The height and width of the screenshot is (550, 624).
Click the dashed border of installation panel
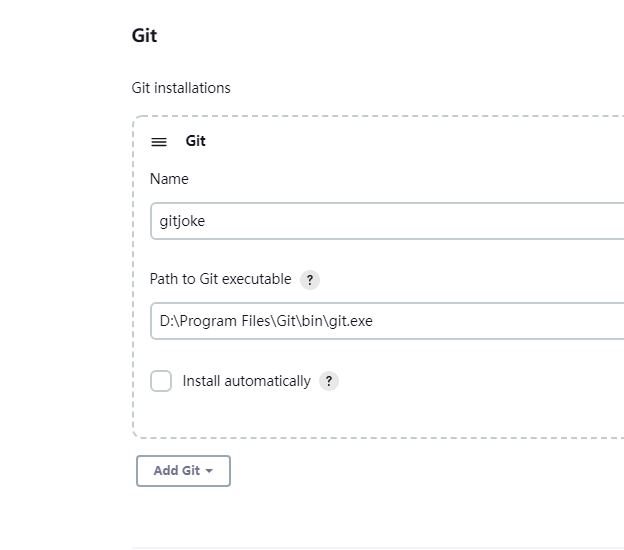pyautogui.click(x=133, y=300)
